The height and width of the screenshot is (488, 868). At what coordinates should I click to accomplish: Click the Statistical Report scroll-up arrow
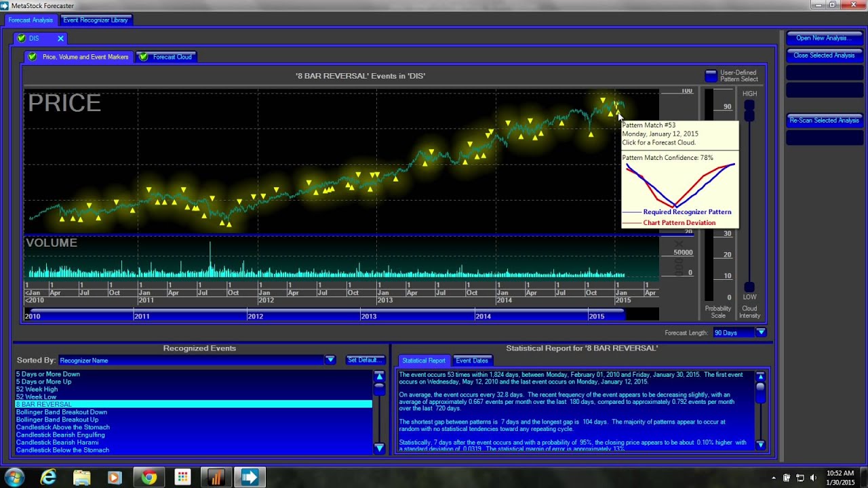760,376
